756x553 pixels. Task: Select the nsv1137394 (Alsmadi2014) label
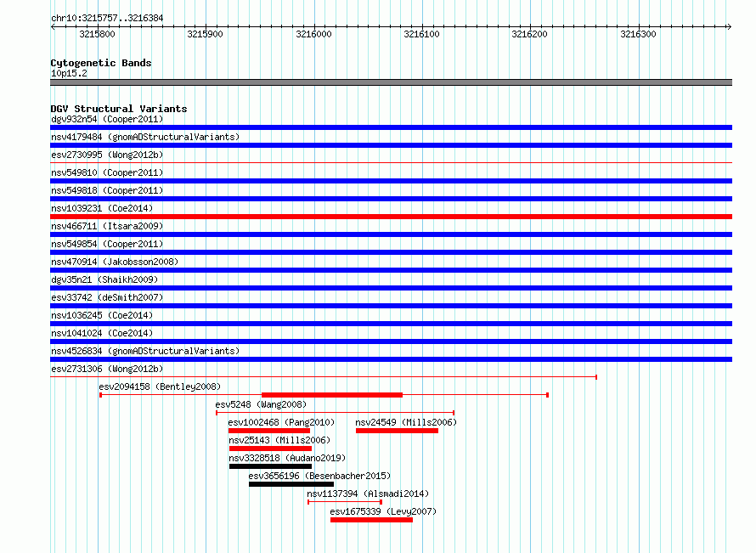pos(368,494)
